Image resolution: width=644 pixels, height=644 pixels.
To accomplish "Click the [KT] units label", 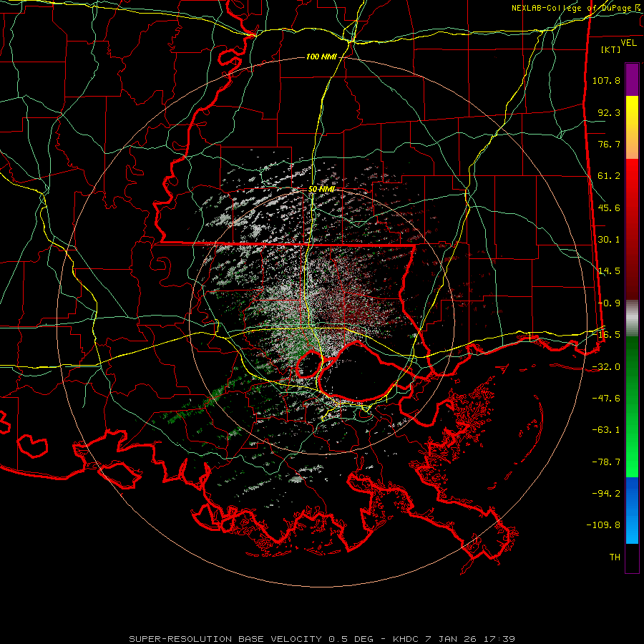I will [x=611, y=49].
